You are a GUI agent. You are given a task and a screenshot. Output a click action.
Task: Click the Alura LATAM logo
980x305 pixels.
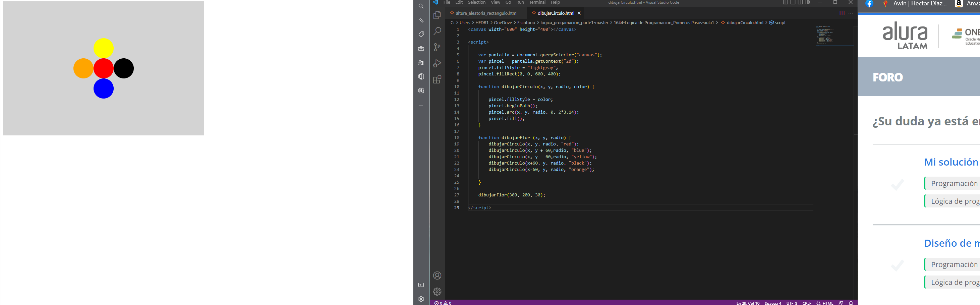click(905, 36)
